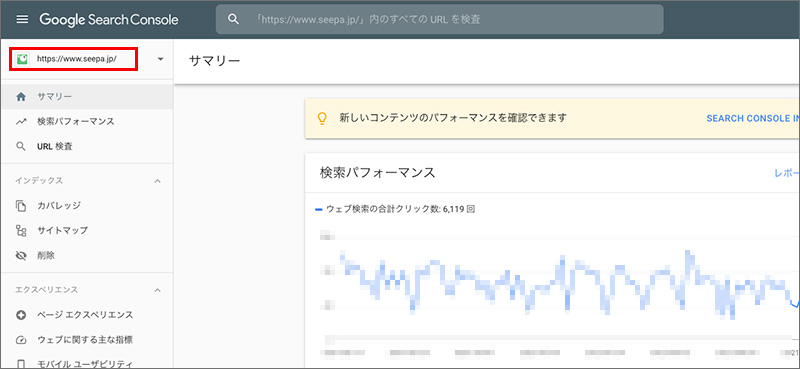
Task: Collapse the インデックス section chevron
Action: click(158, 181)
